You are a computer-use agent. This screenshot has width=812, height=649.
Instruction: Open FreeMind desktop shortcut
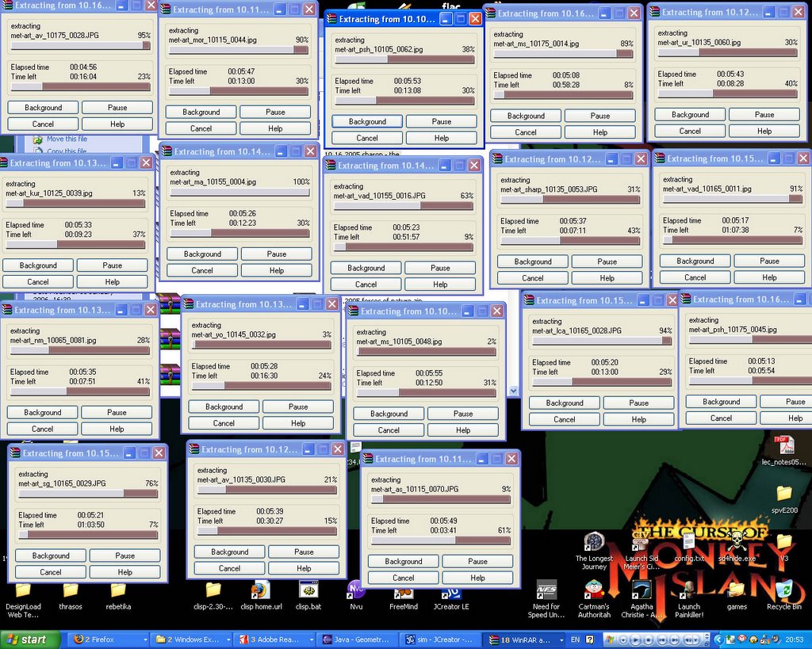404,595
